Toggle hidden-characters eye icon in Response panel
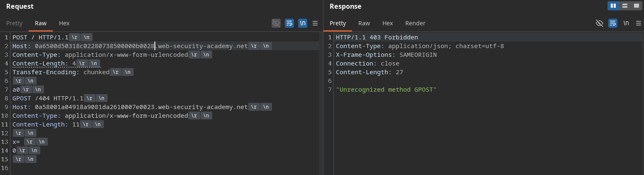Image resolution: width=644 pixels, height=175 pixels. pyautogui.click(x=599, y=23)
